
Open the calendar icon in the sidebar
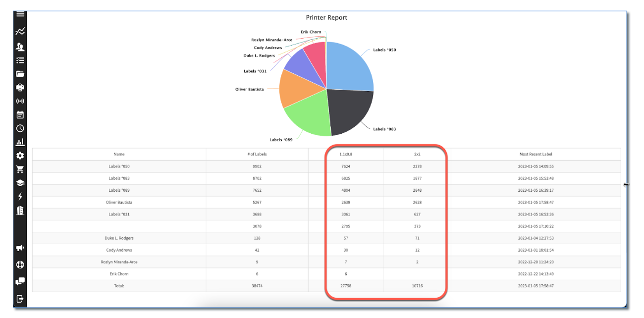pos(20,115)
